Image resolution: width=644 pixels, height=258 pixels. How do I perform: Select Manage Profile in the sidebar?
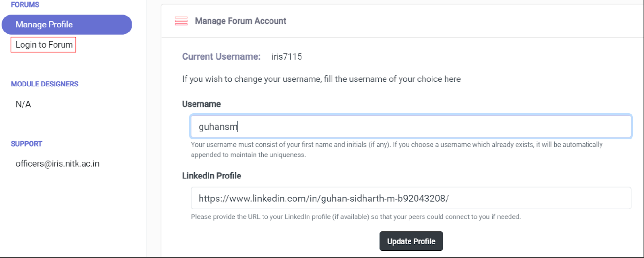[67, 25]
